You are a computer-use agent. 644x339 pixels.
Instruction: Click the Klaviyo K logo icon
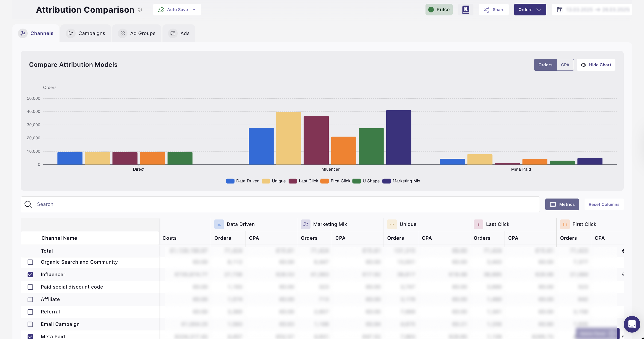tap(466, 9)
